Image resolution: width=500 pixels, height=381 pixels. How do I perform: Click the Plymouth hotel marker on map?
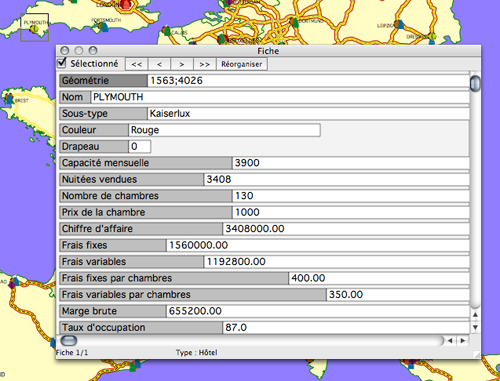[34, 29]
